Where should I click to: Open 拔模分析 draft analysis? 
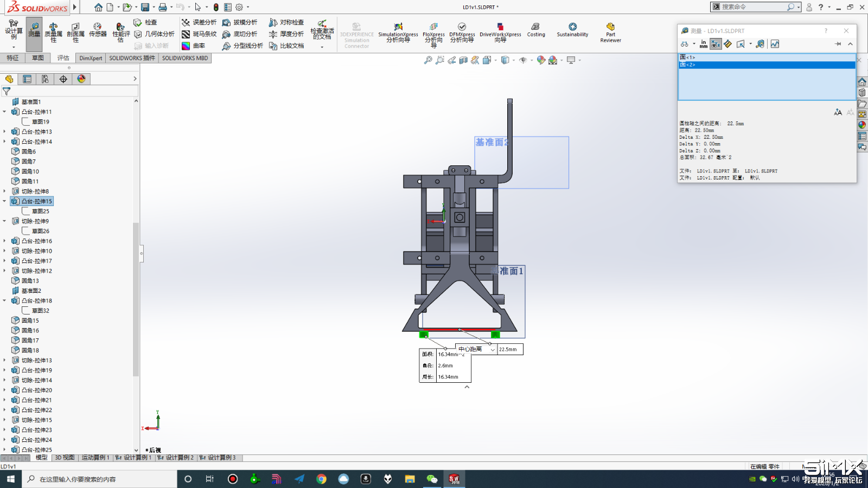[240, 22]
